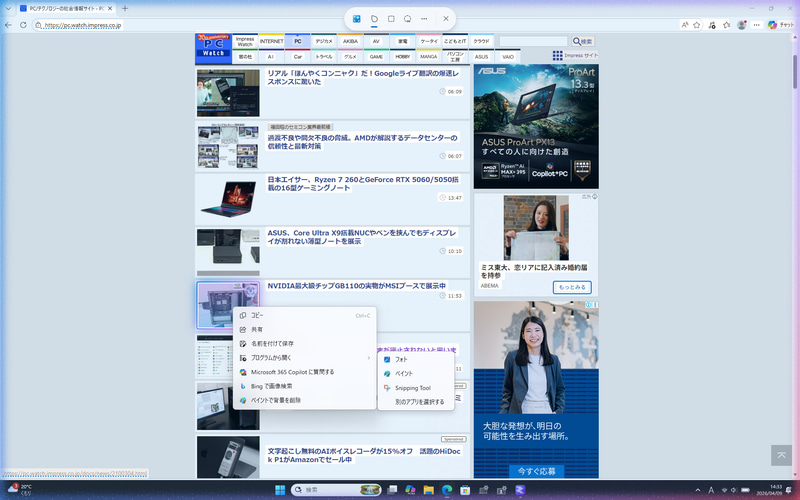Click the laptop thumbnail of the Acer article
The width and height of the screenshot is (800, 500).
click(x=228, y=199)
